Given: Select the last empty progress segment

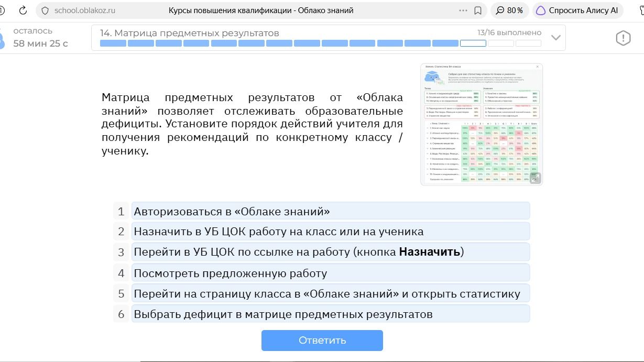Looking at the screenshot, I should point(528,43).
